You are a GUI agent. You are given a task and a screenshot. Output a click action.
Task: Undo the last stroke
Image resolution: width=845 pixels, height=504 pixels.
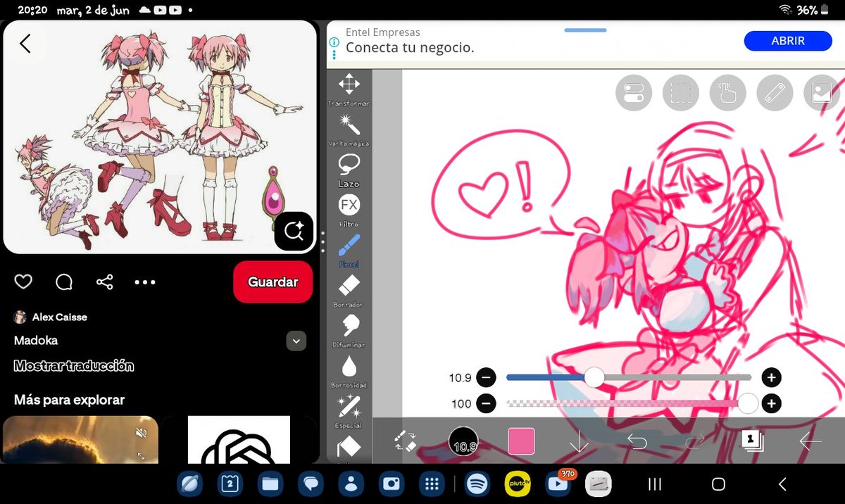coord(637,441)
